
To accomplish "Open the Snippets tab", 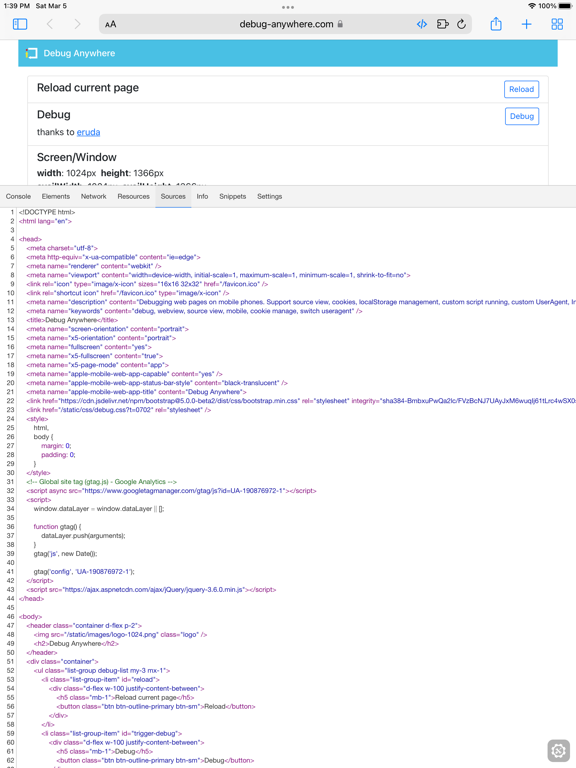I will (x=233, y=196).
